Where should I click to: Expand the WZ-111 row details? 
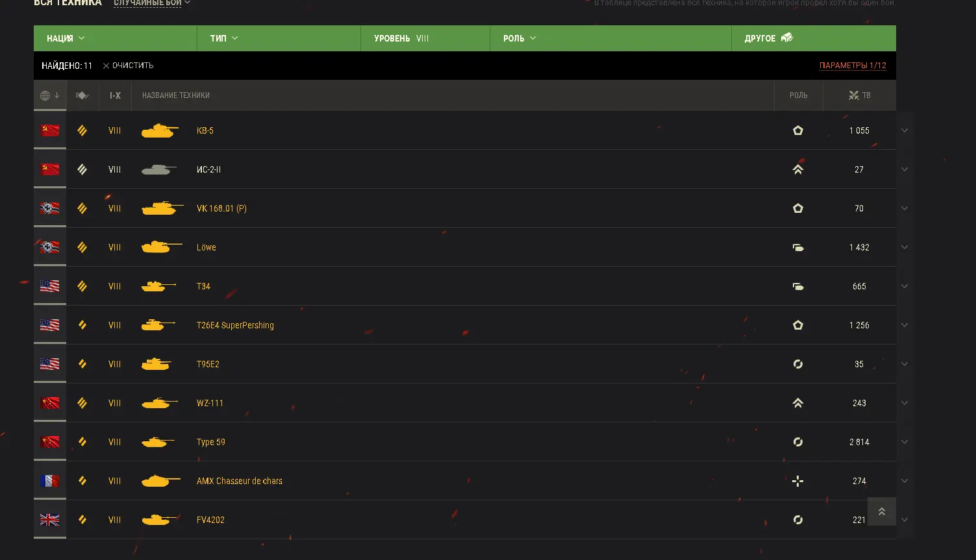tap(905, 403)
